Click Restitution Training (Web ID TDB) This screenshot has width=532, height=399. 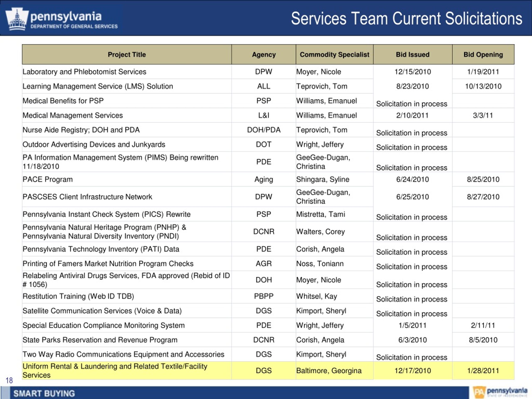[x=78, y=296]
